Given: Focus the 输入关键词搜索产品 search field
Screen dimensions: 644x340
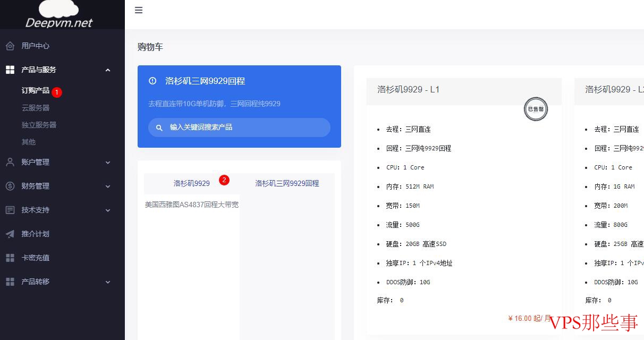Looking at the screenshot, I should tap(239, 127).
